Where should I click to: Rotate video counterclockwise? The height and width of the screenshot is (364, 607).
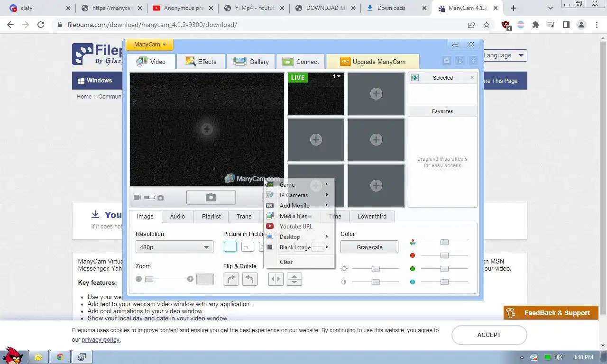(249, 279)
